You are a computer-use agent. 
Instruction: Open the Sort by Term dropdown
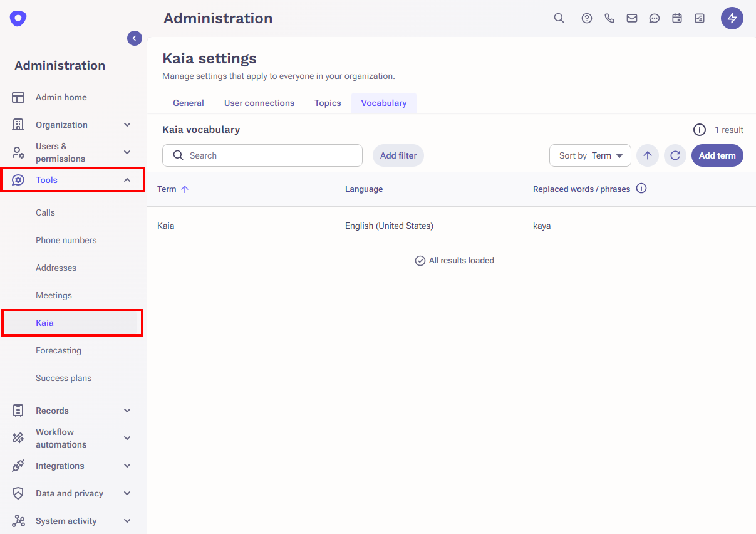point(589,155)
